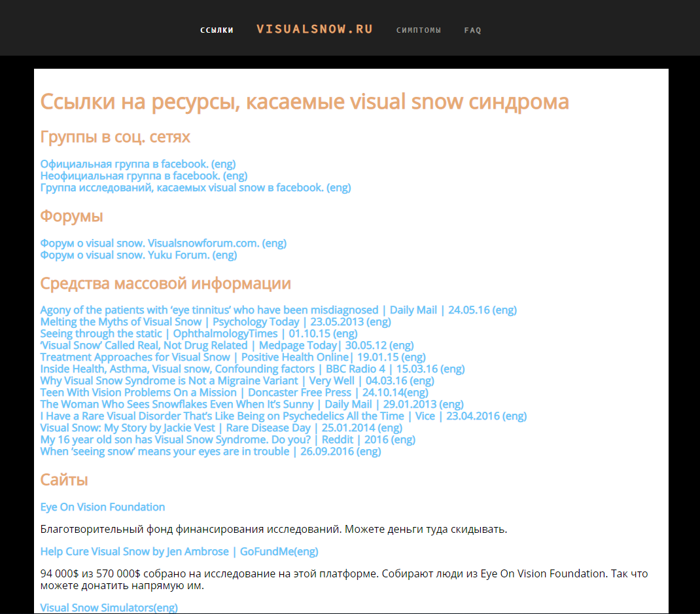Visit the Yuku Forum link
The width and height of the screenshot is (700, 614).
(139, 255)
